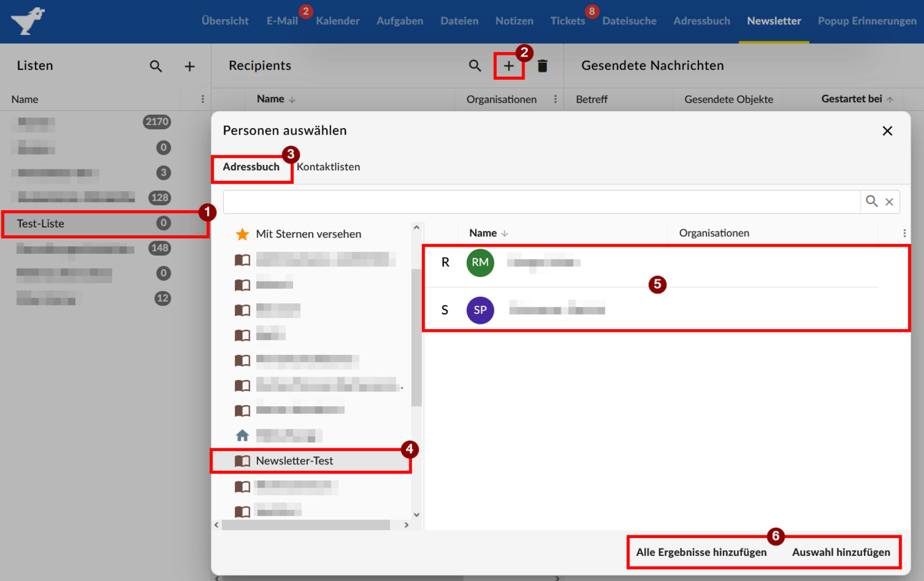The image size is (924, 581).
Task: Switch to the Kontaktlisten tab
Action: coord(328,167)
